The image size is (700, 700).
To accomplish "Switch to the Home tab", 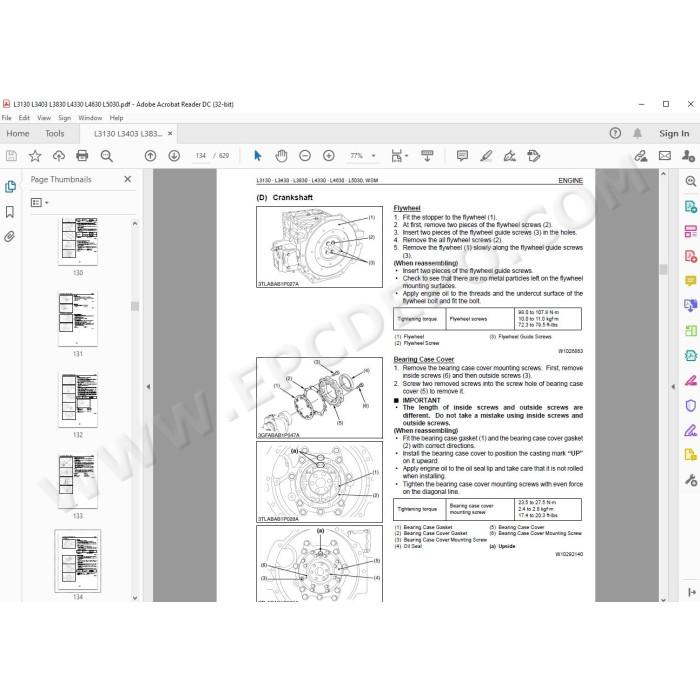I will click(x=18, y=133).
